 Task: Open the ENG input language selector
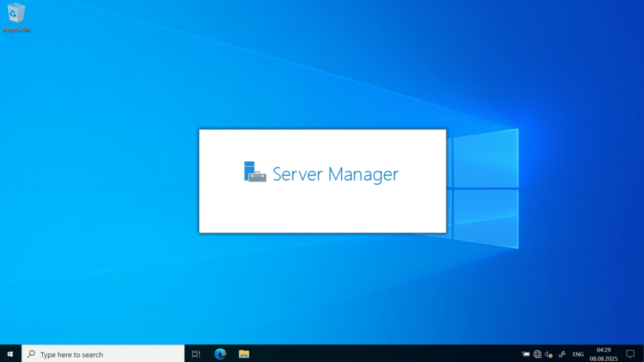(578, 354)
